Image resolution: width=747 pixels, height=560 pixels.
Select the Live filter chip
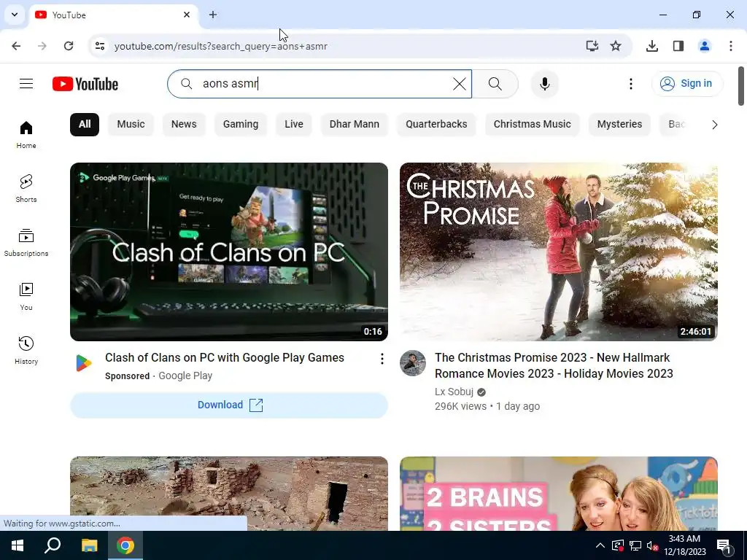[294, 124]
